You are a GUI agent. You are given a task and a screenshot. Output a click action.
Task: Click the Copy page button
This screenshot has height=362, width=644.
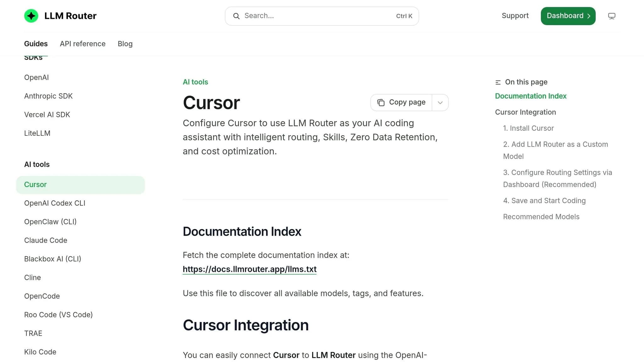click(x=401, y=102)
